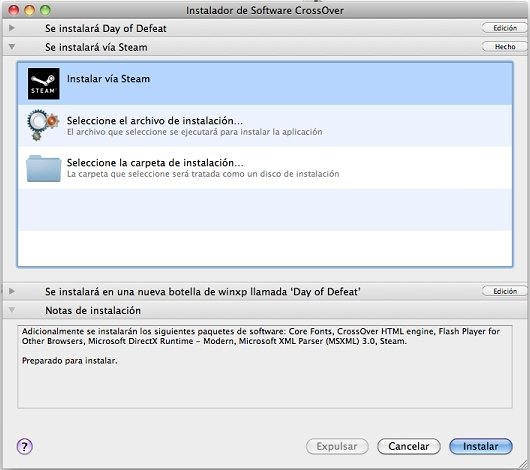Choose 'Seleccione la carpeta de instalación...'

pos(265,168)
